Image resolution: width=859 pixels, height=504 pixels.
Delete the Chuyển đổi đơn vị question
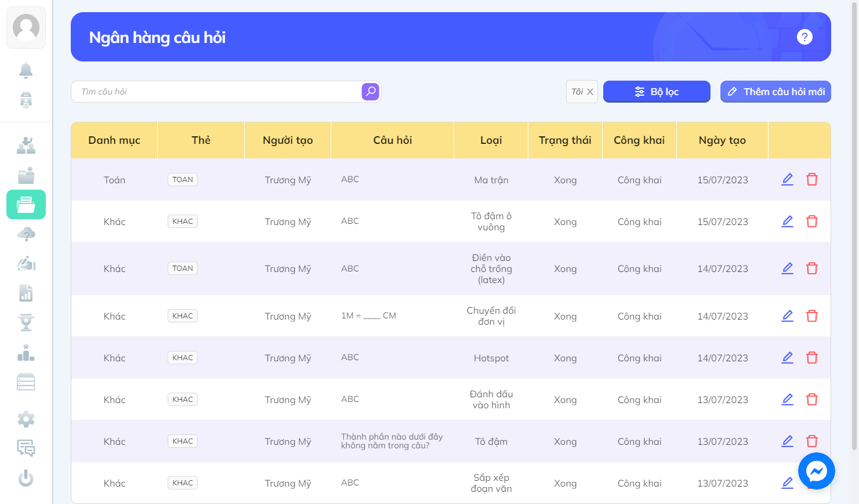pyautogui.click(x=812, y=316)
